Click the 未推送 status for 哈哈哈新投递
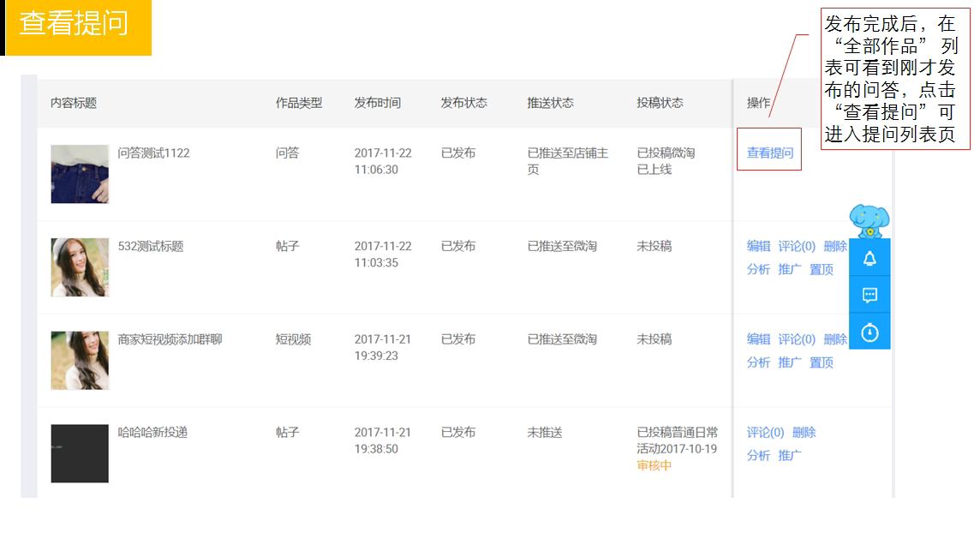Screen dimensions: 980x533 point(544,433)
